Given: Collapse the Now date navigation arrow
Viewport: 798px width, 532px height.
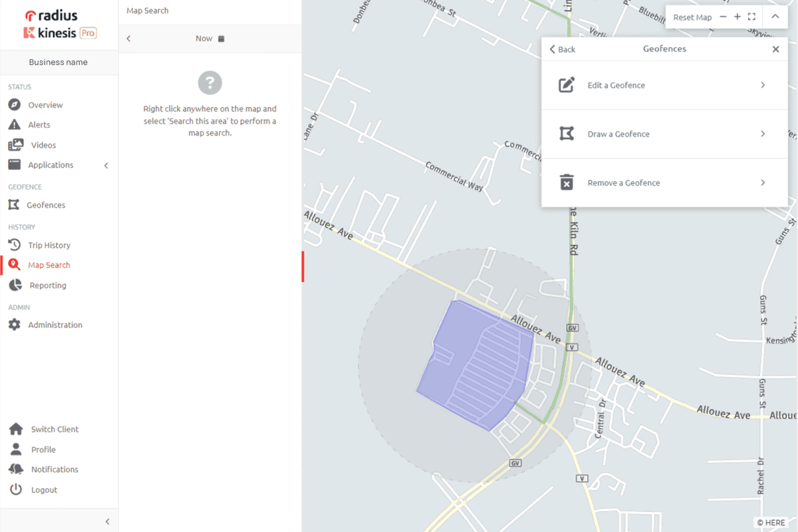Looking at the screenshot, I should (x=128, y=39).
